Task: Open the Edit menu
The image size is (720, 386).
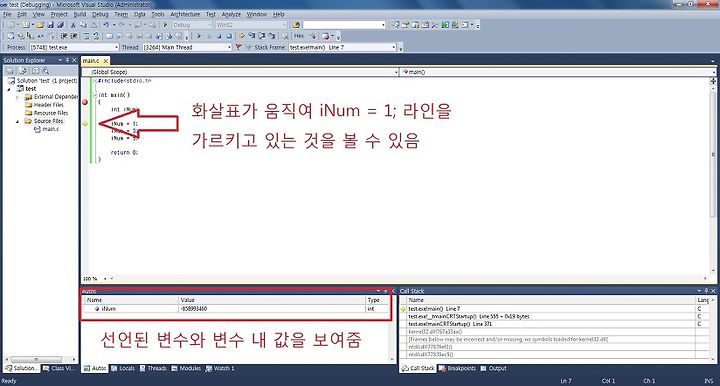Action: [22, 14]
